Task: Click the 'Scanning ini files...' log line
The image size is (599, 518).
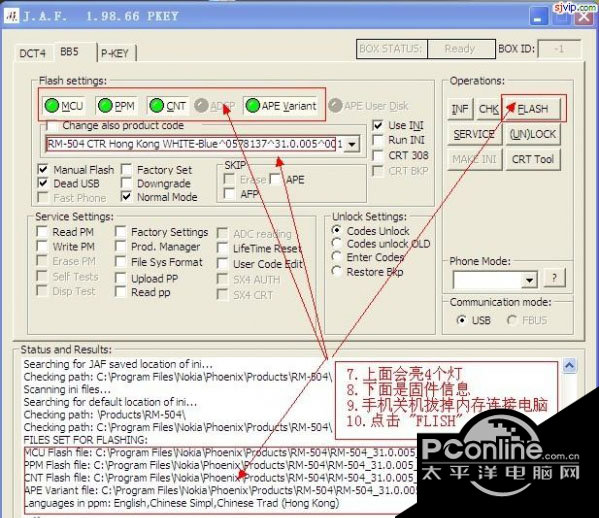Action: 67,389
